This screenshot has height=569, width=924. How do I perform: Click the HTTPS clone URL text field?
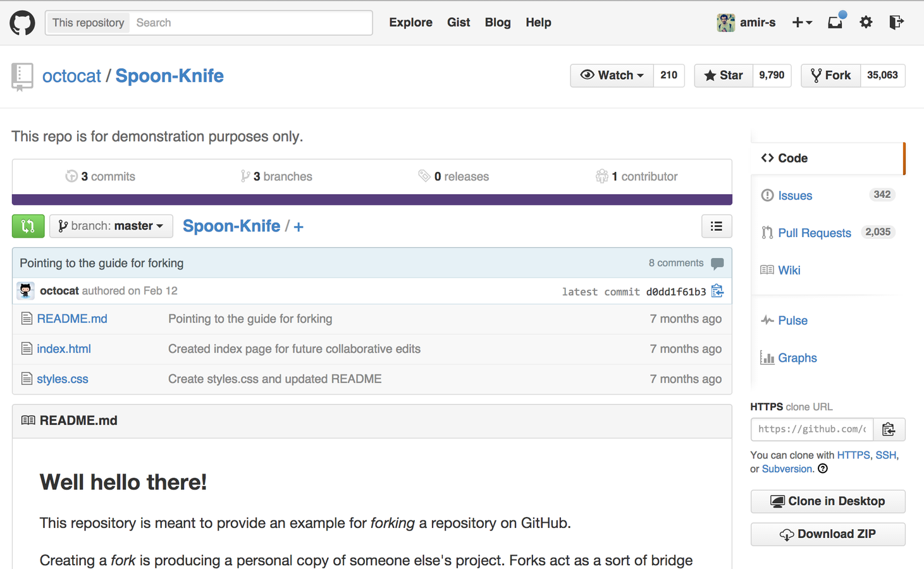812,429
